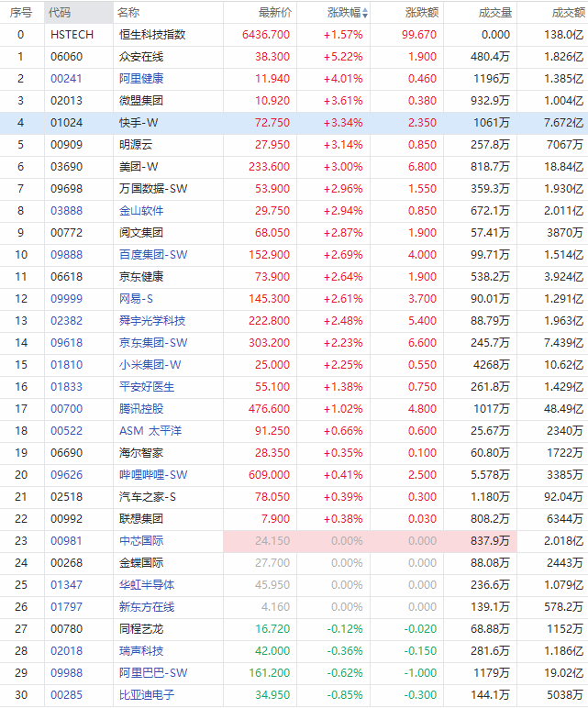Image resolution: width=588 pixels, height=708 pixels.
Task: Click the 序号 column header
Action: (22, 13)
